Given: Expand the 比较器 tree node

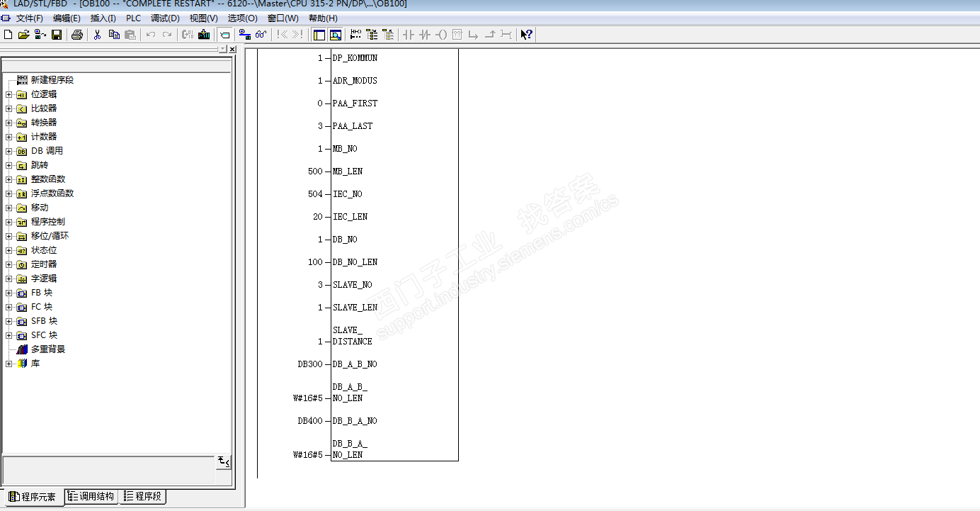Looking at the screenshot, I should pyautogui.click(x=8, y=108).
